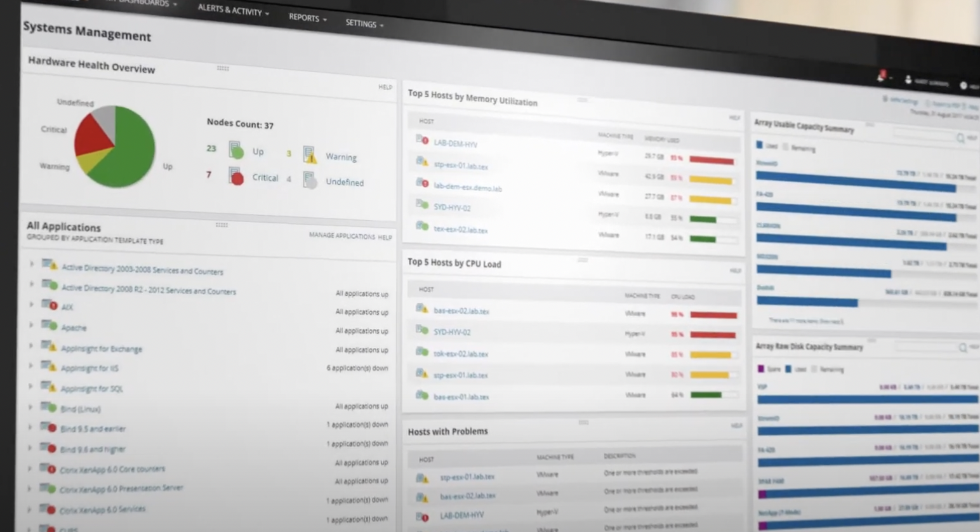Click the Manage Applications link
980x532 pixels.
[x=342, y=236]
